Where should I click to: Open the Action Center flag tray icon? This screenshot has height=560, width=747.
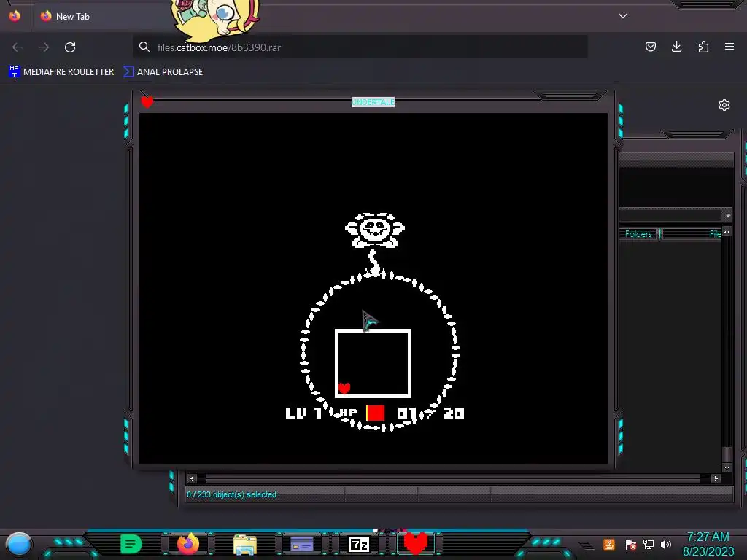631,544
